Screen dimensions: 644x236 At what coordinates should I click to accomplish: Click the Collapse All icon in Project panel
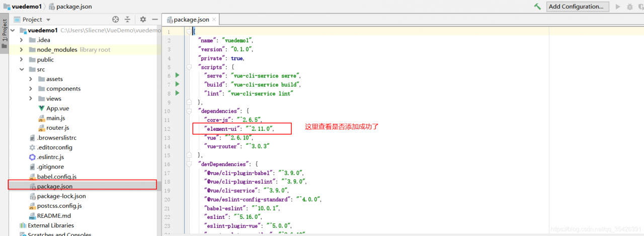click(x=127, y=19)
